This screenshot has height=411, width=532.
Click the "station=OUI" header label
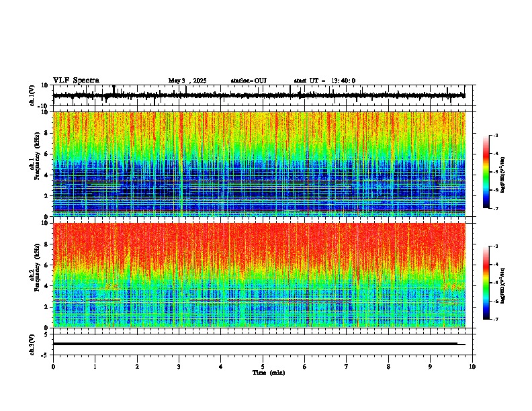click(x=249, y=81)
